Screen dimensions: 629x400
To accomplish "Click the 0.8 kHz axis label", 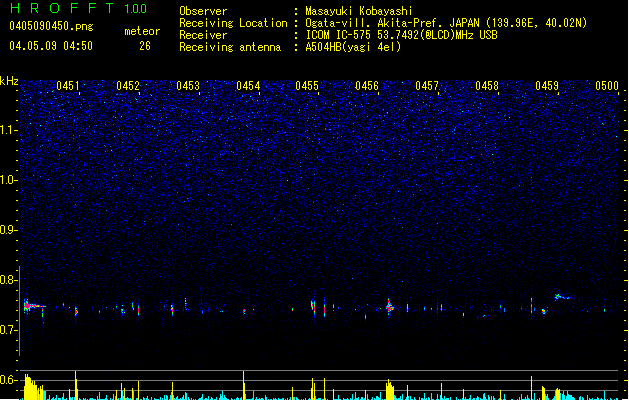I will pyautogui.click(x=9, y=280).
